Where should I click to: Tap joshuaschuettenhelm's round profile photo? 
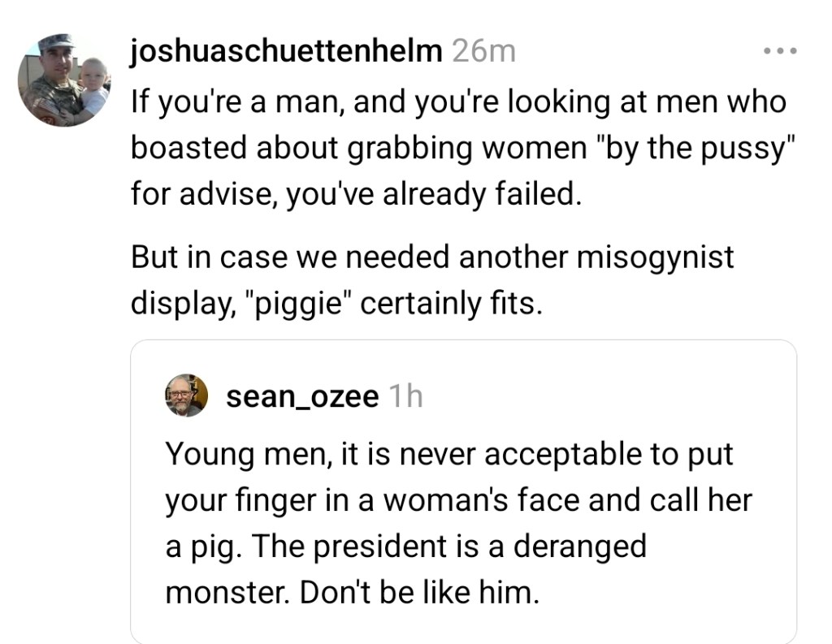63,80
